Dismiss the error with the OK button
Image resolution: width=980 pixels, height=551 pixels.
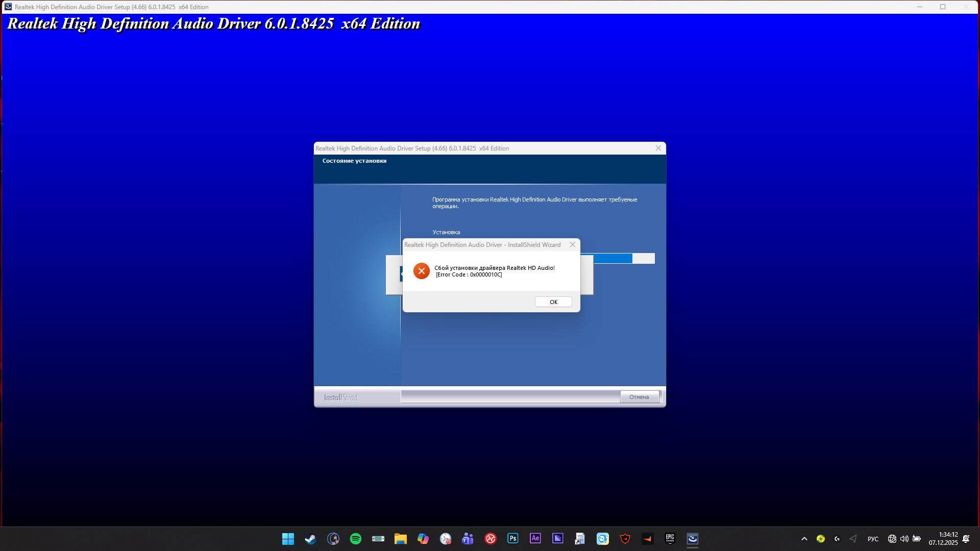[553, 302]
